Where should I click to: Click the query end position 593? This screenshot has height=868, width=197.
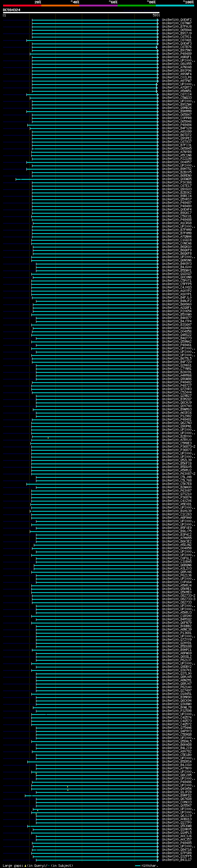pos(155,15)
